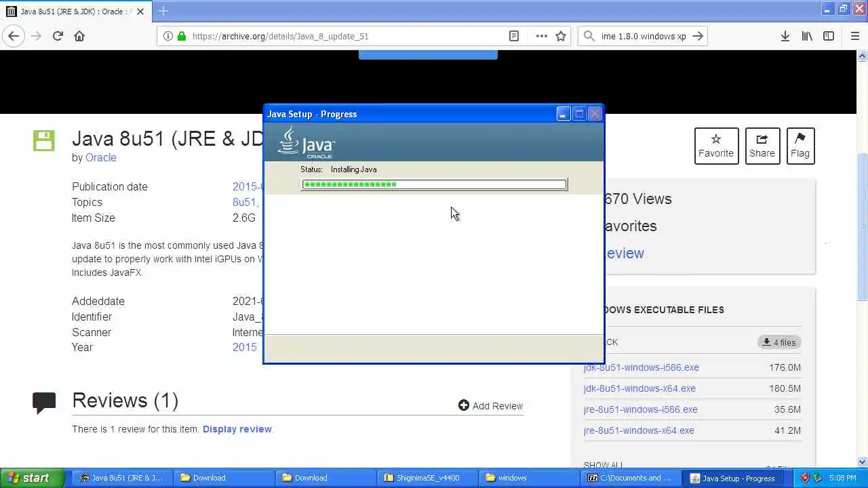This screenshot has height=488, width=868.
Task: Switch to windows folder taskbar item
Action: click(x=529, y=478)
